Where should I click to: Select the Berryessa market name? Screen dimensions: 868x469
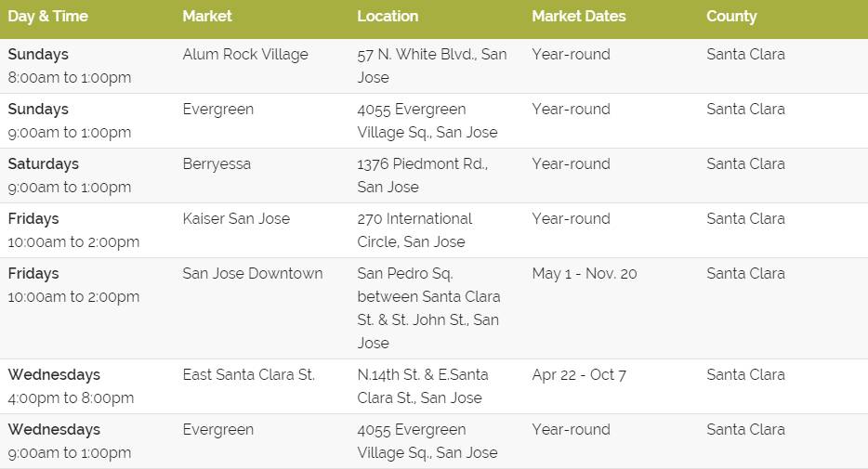[217, 164]
